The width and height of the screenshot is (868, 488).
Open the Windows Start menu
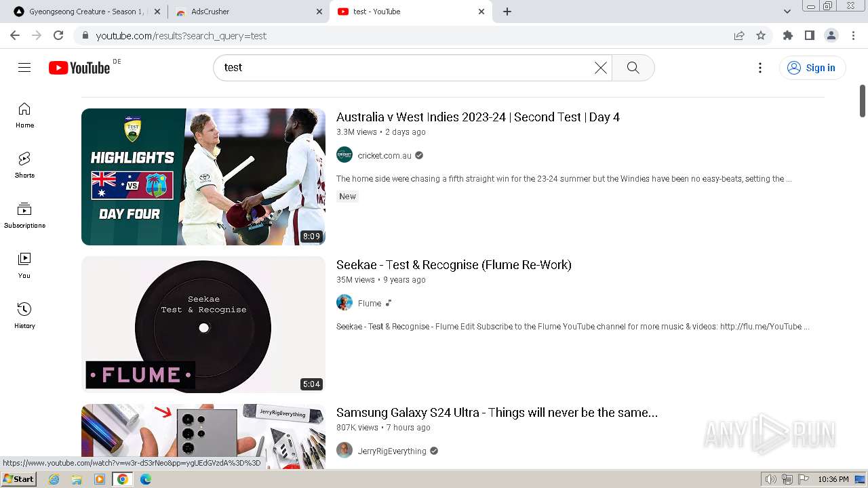(18, 479)
